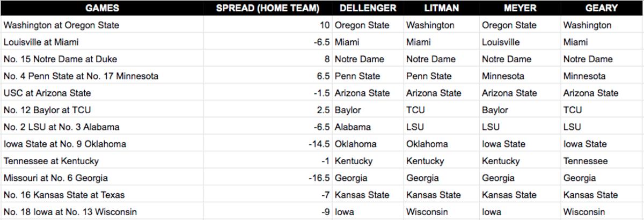
Task: Click the GEARY header cell
Action: (602, 8)
